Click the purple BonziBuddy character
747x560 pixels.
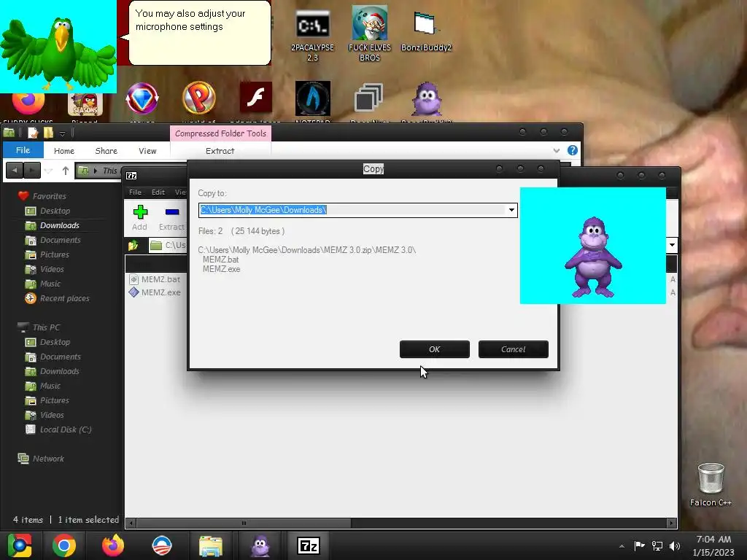593,257
